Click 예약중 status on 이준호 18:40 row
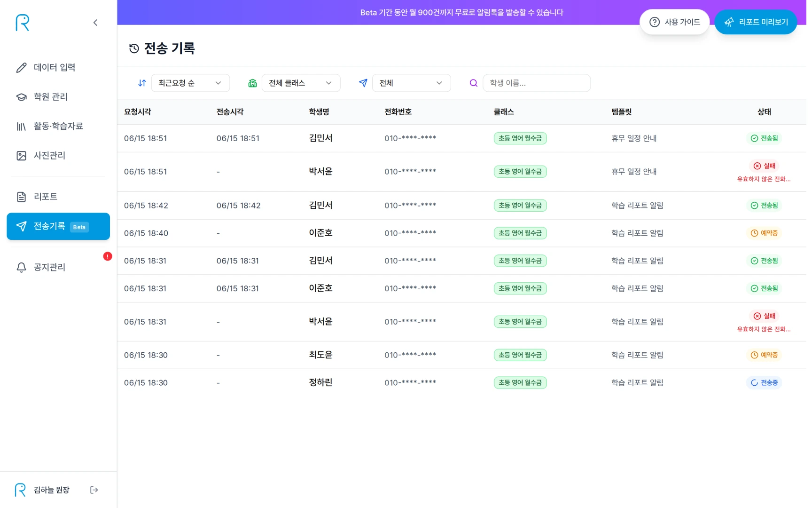 tap(764, 233)
